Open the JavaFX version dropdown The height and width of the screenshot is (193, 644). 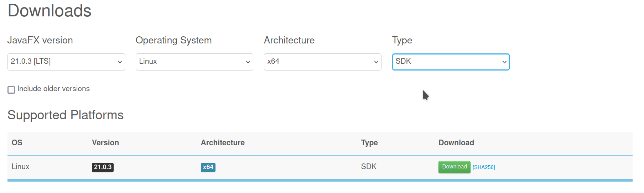coord(66,62)
